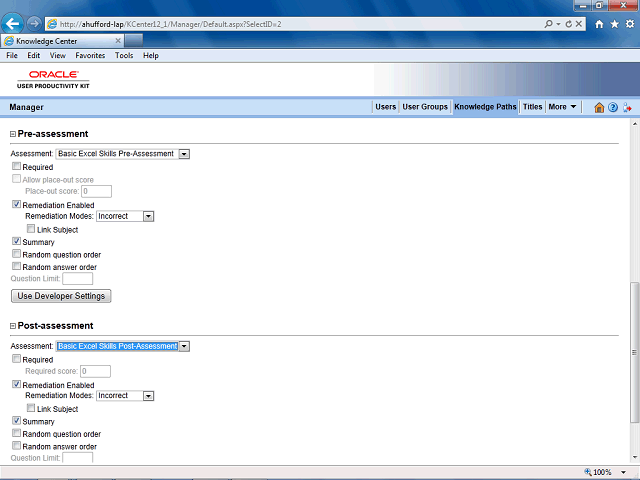Open a new blank browser tab
The width and height of the screenshot is (640, 480).
(x=133, y=40)
